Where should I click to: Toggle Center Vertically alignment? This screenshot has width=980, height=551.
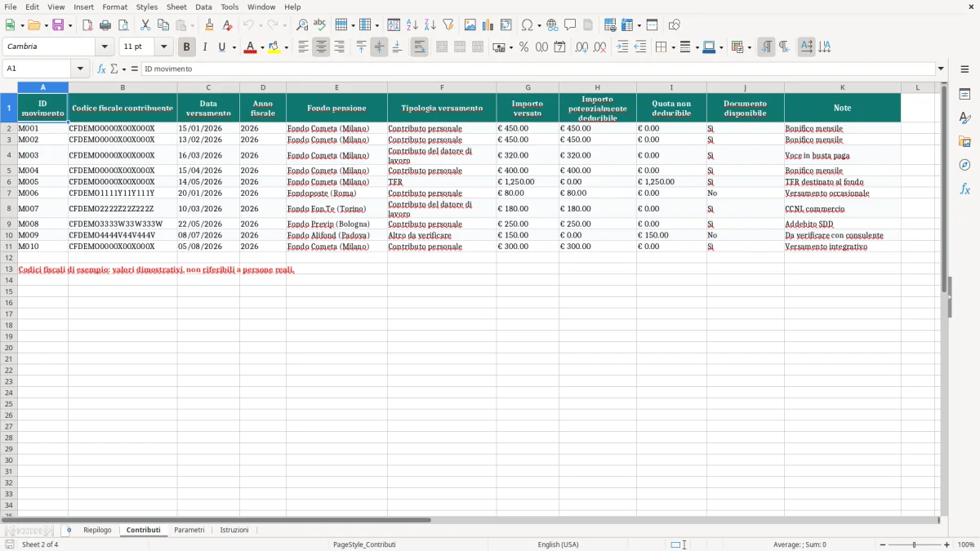click(379, 47)
